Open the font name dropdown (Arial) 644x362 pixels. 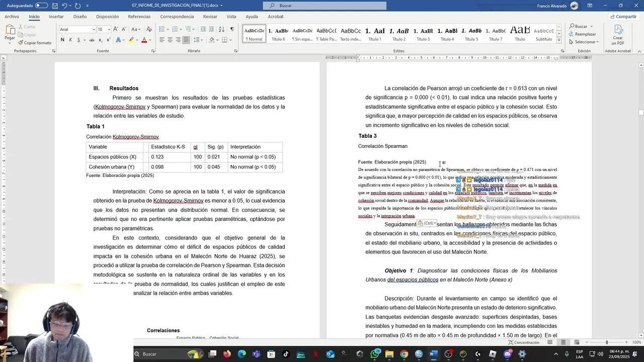(94, 30)
